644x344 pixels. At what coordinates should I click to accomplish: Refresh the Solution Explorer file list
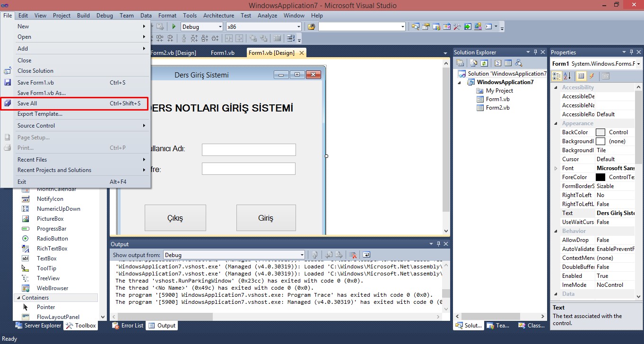(484, 62)
